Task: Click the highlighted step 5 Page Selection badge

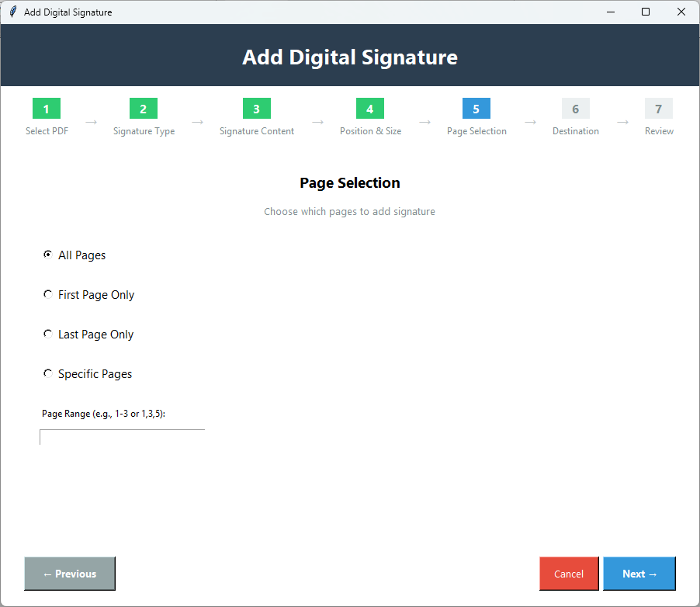Action: (x=476, y=109)
